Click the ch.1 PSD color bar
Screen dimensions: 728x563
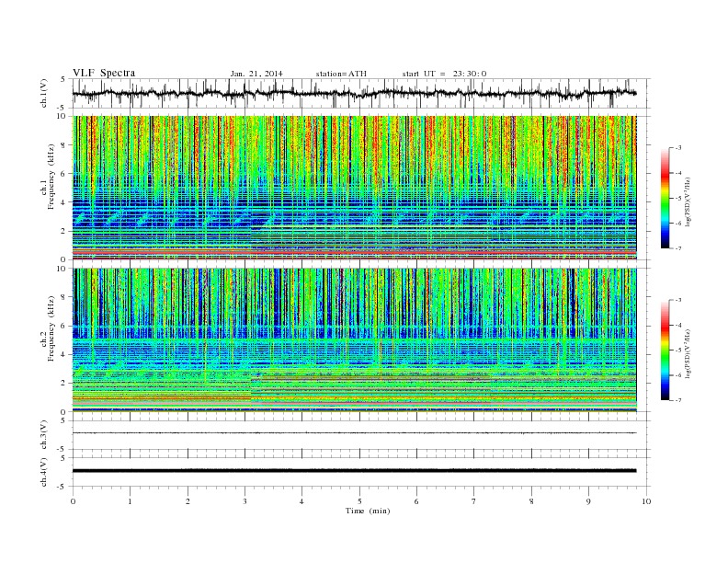click(x=665, y=198)
